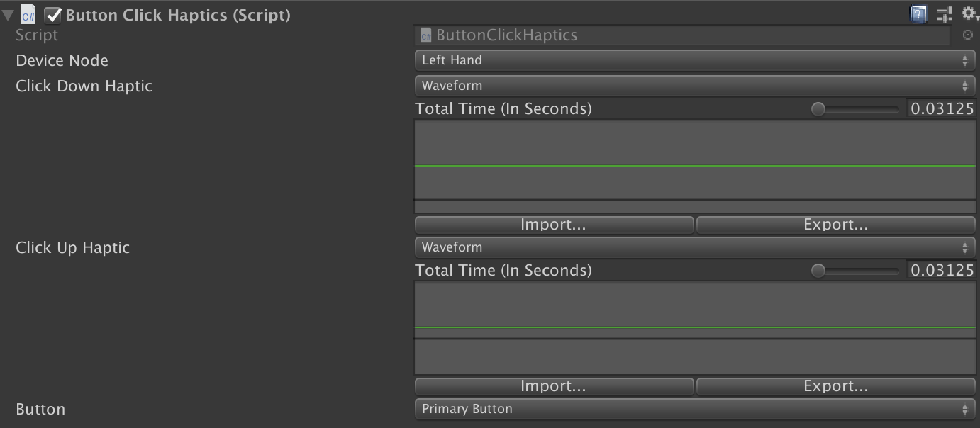
Task: Open the Button dropdown showing Primary Button
Action: [694, 409]
